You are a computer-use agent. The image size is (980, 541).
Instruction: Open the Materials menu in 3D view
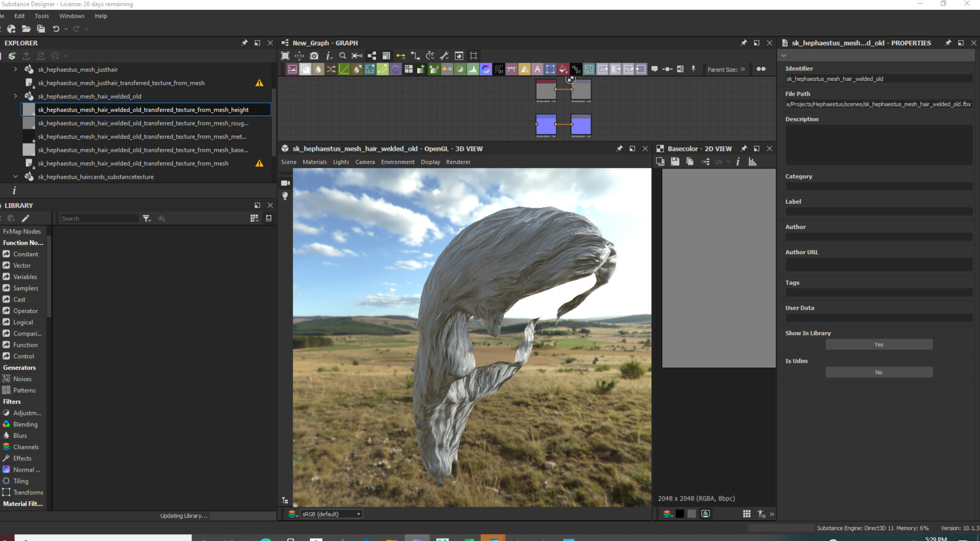pyautogui.click(x=314, y=162)
